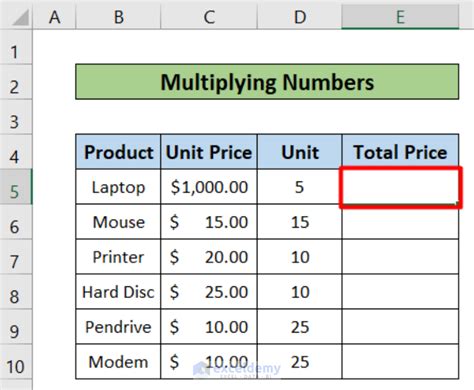Select Modem's unit count 25 cell
The height and width of the screenshot is (390, 474).
[x=300, y=362]
